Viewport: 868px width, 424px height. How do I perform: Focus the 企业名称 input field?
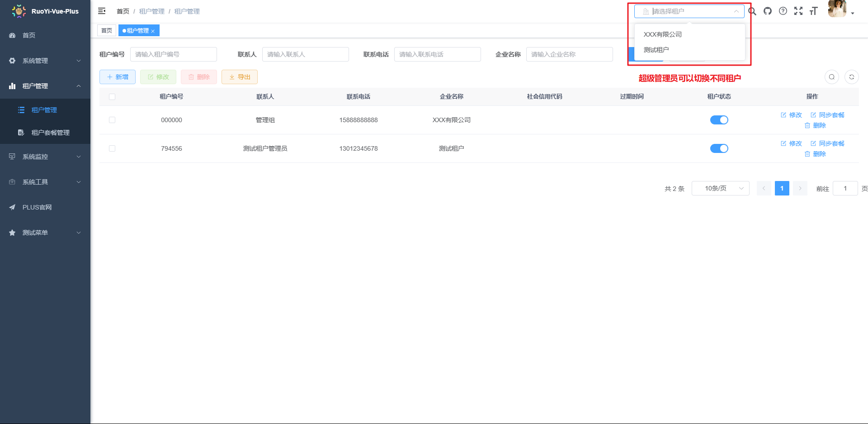click(x=570, y=54)
